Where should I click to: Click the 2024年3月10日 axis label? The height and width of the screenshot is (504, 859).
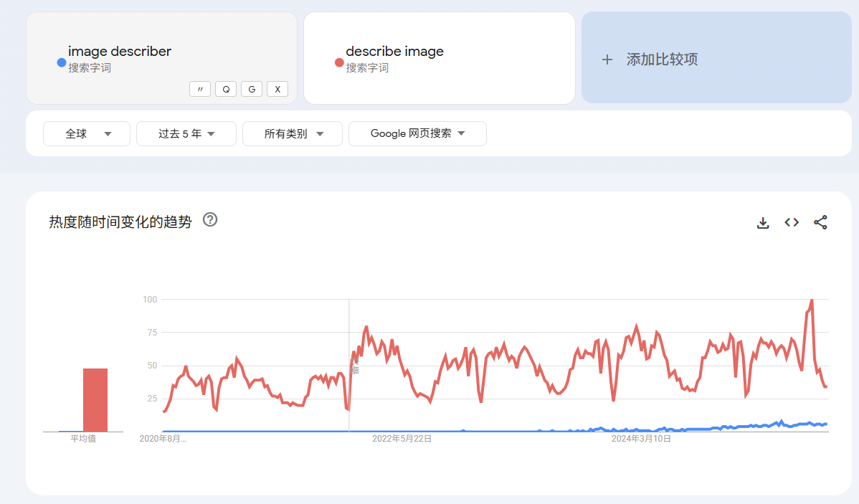coord(641,439)
